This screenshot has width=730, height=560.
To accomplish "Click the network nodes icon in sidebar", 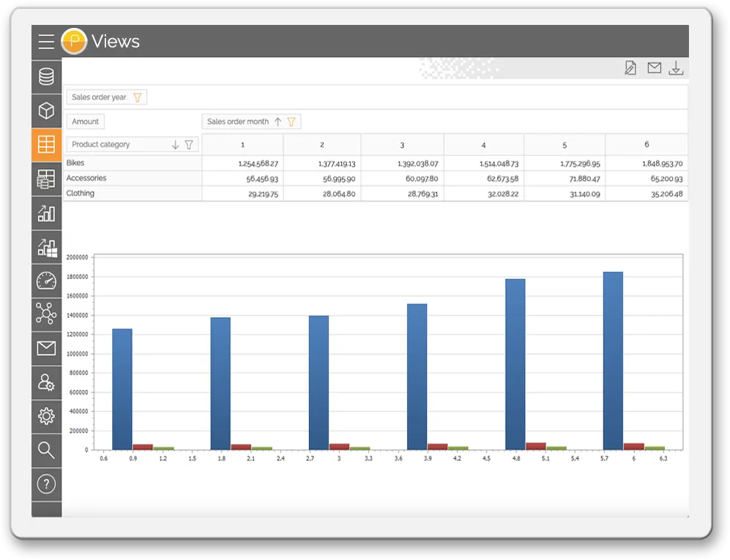I will [46, 314].
